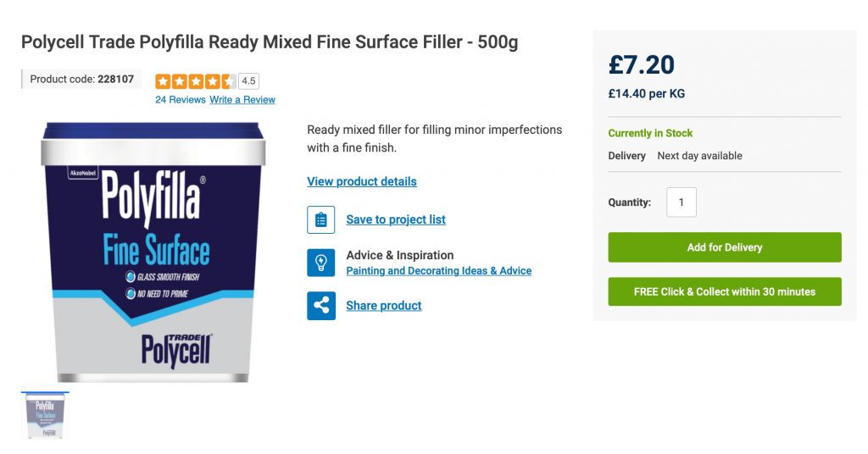Click the orange star rating icons
Viewport: 868px width, 454px height.
pos(195,81)
